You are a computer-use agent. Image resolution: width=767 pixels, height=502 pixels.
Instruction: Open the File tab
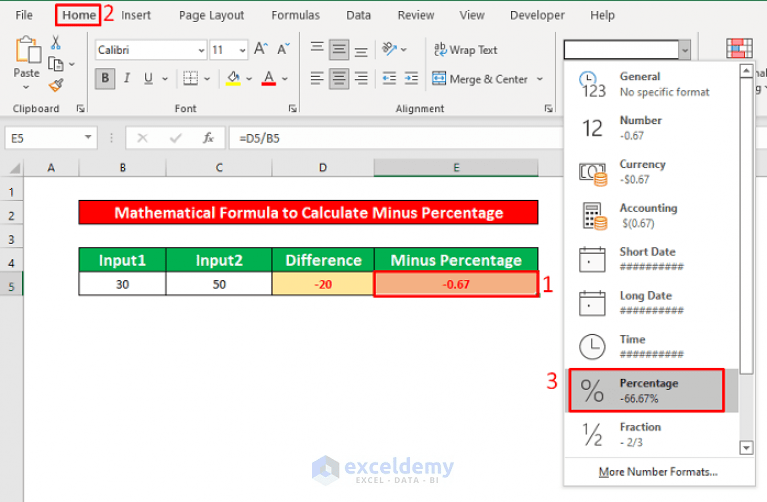click(24, 15)
